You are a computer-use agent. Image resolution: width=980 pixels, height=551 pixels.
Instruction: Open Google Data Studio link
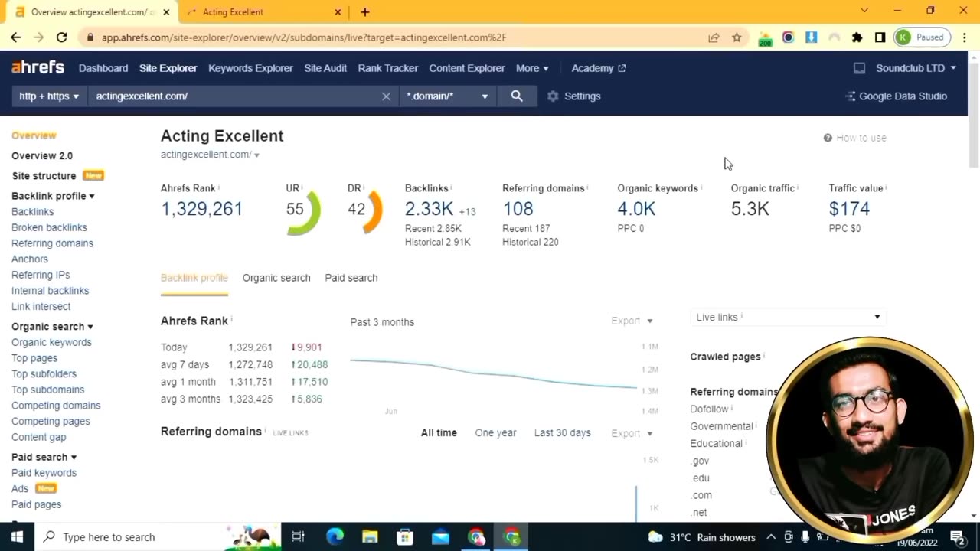point(896,96)
